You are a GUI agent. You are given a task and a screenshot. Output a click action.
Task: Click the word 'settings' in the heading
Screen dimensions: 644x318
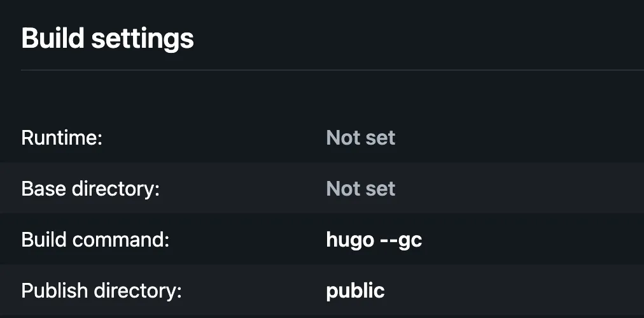(143, 39)
